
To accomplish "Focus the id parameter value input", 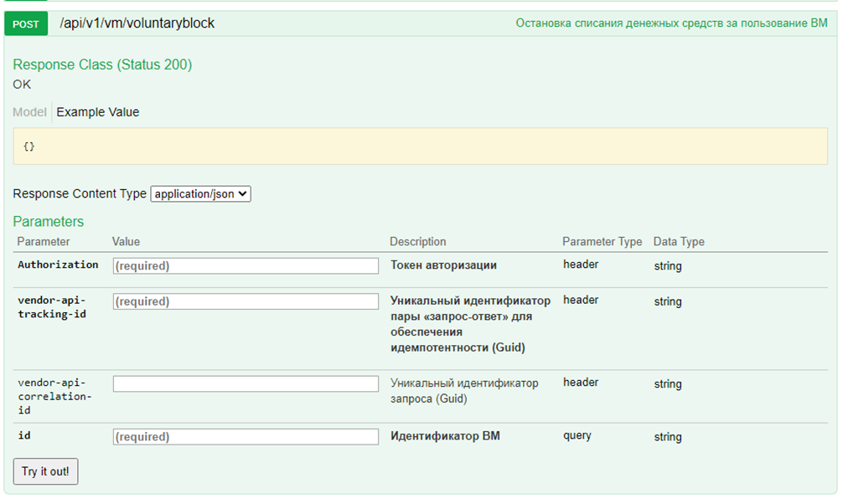I will click(246, 437).
